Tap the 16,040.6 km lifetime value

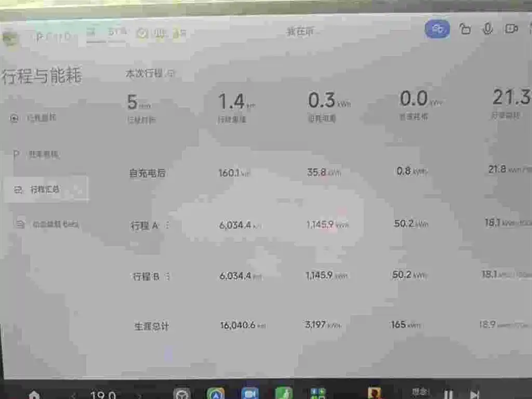(x=243, y=325)
